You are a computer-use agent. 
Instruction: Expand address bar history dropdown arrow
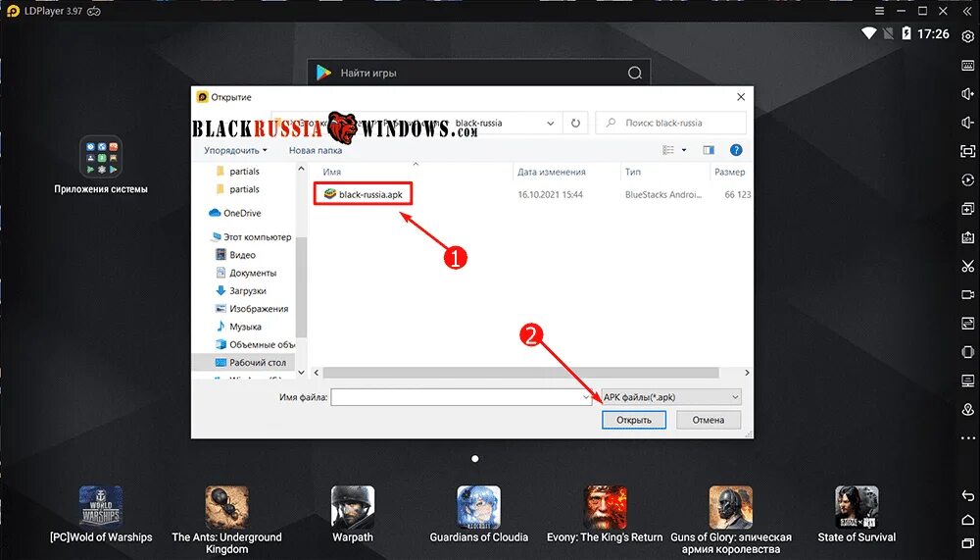pyautogui.click(x=550, y=124)
